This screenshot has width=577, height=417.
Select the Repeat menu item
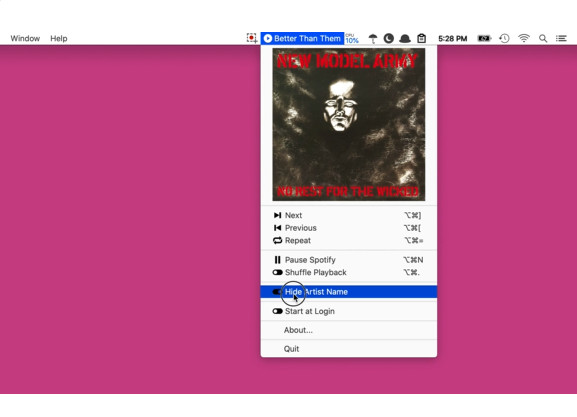click(348, 240)
